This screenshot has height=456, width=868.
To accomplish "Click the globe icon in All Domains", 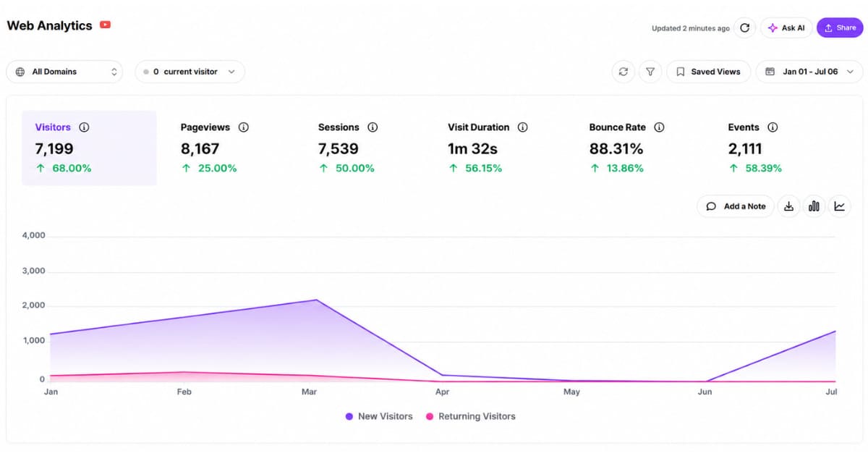I will click(x=20, y=72).
